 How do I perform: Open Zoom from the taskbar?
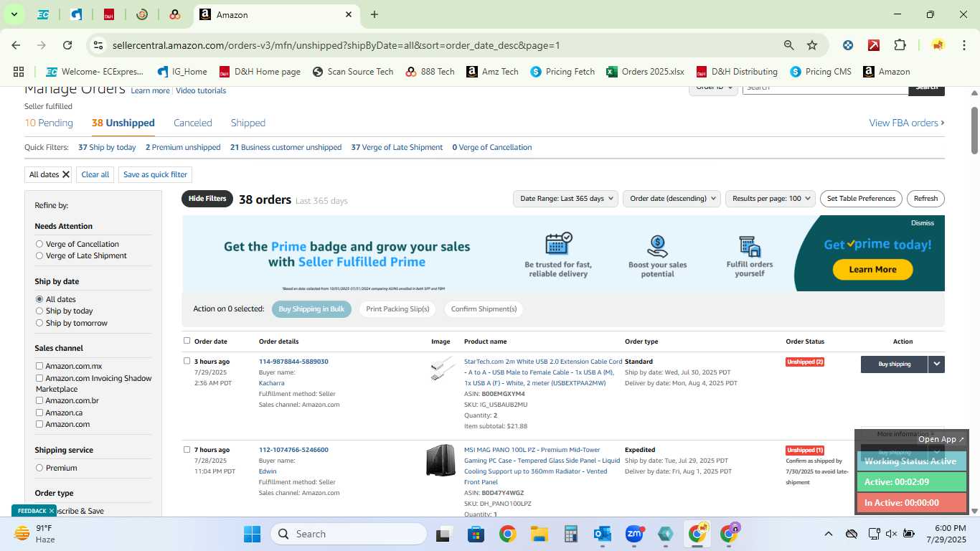633,534
